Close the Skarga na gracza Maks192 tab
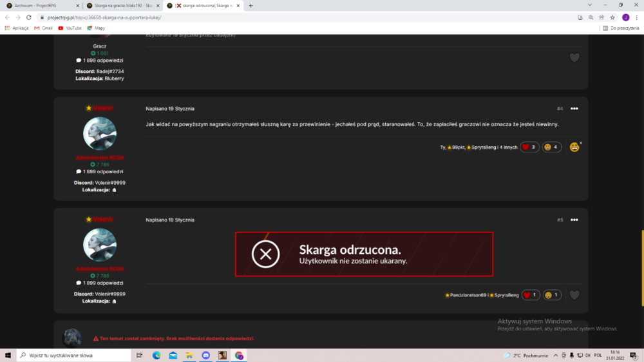The height and width of the screenshot is (362, 644). click(x=158, y=6)
